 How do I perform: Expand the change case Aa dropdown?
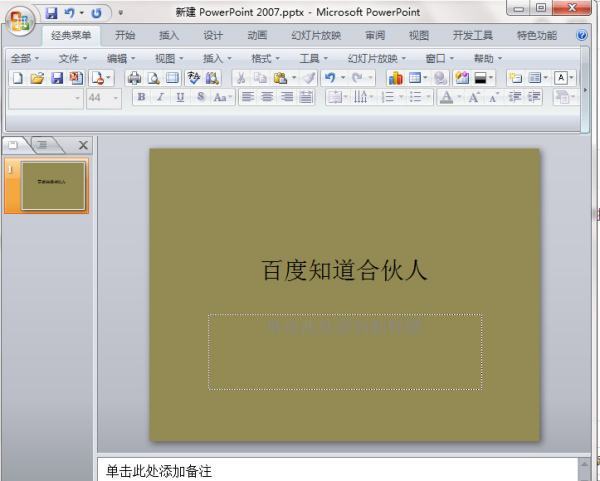pyautogui.click(x=230, y=98)
